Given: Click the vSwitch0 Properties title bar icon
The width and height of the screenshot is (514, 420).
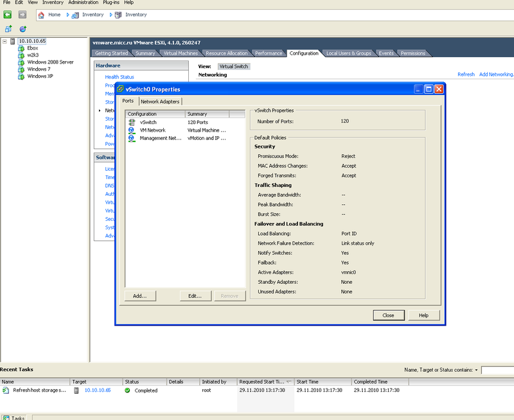Looking at the screenshot, I should 120,89.
